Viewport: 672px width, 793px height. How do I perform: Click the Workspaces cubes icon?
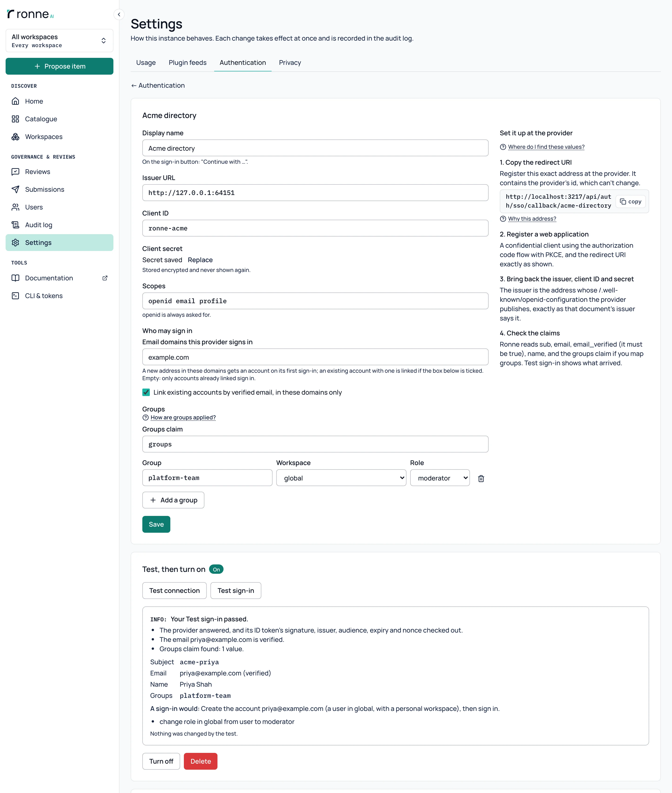15,137
